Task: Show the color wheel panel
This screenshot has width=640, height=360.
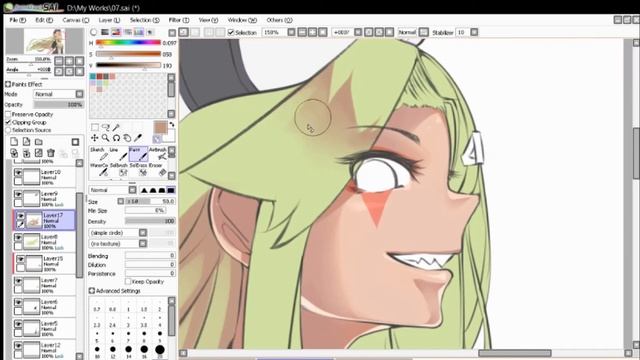Action: (93, 32)
